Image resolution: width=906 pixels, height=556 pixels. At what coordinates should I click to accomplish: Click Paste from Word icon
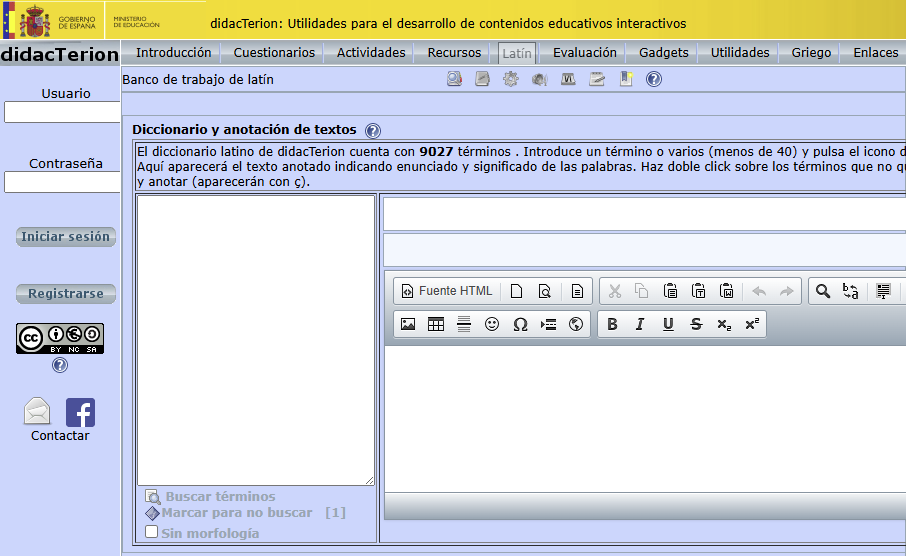(727, 291)
